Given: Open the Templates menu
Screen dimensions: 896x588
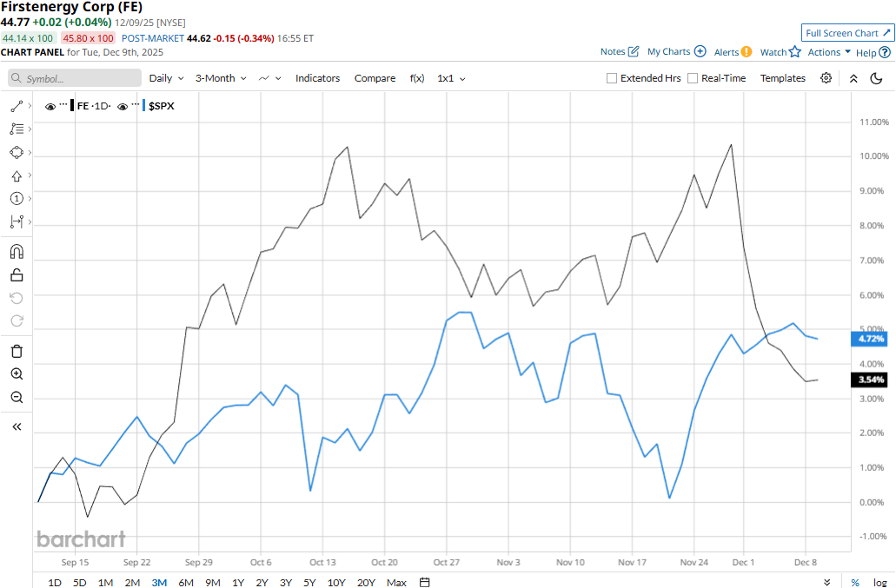Looking at the screenshot, I should 783,78.
